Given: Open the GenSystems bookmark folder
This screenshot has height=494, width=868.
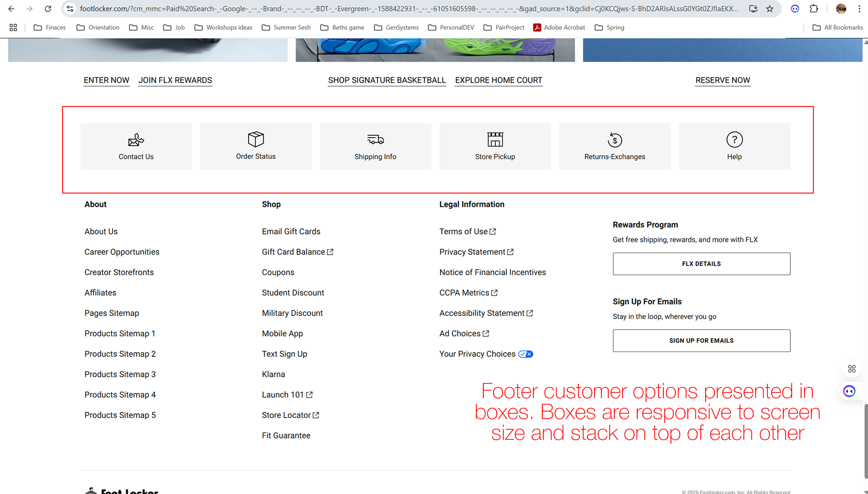Looking at the screenshot, I should point(396,28).
